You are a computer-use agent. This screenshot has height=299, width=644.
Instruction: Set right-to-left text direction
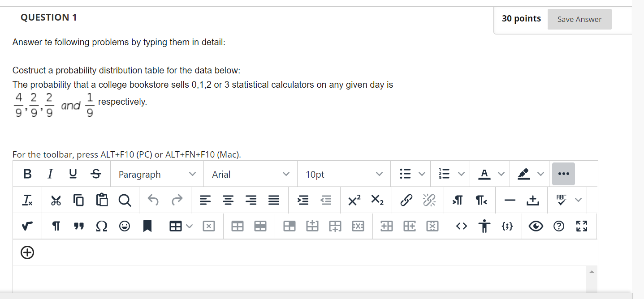point(480,201)
